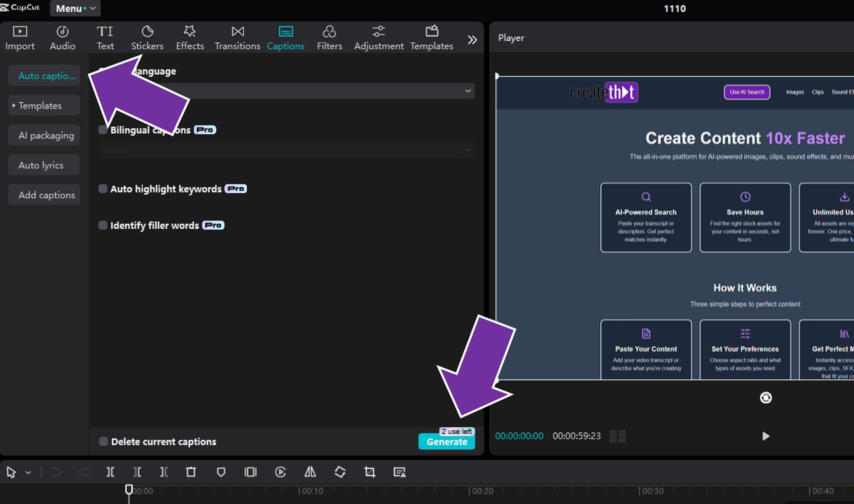Image resolution: width=854 pixels, height=504 pixels.
Task: Click the Undo icon
Action: click(56, 472)
